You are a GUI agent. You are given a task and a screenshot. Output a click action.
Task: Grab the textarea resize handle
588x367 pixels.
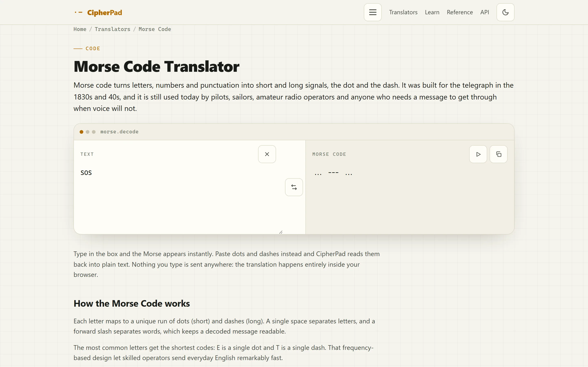[281, 232]
